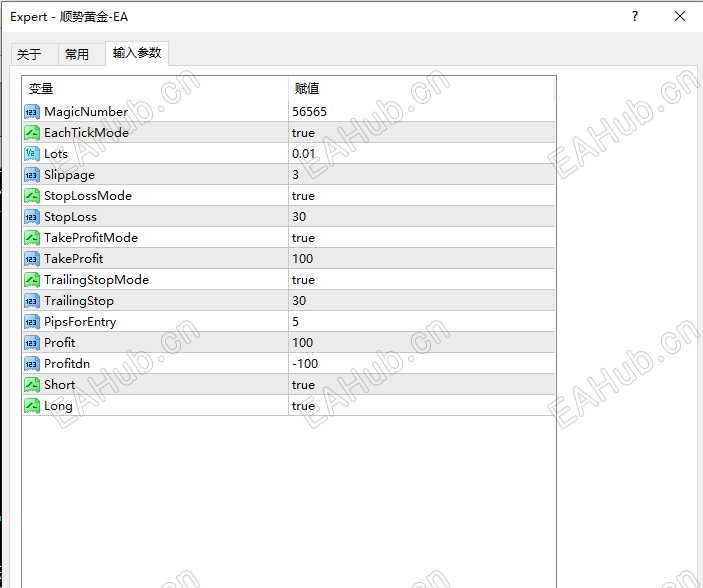Click the boolean icon beside TrailingStopMode
Viewport: 703px width, 588px height.
(x=32, y=280)
